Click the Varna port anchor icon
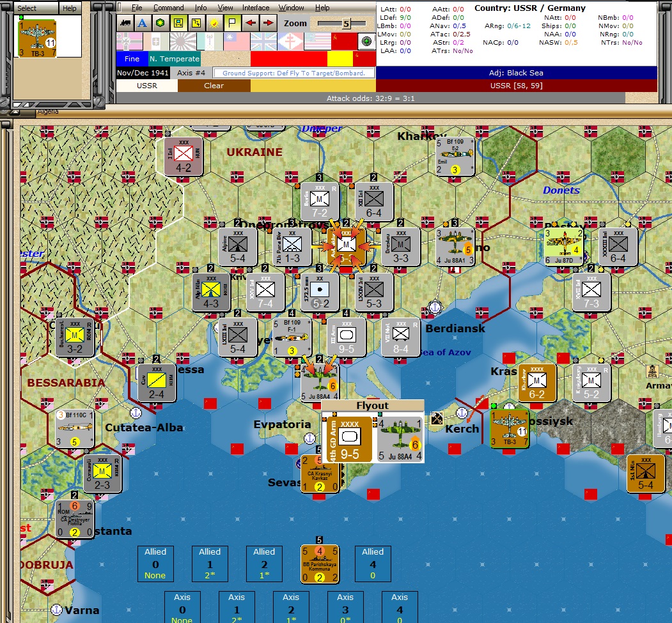Screen dimensions: 672x623 tap(57, 610)
